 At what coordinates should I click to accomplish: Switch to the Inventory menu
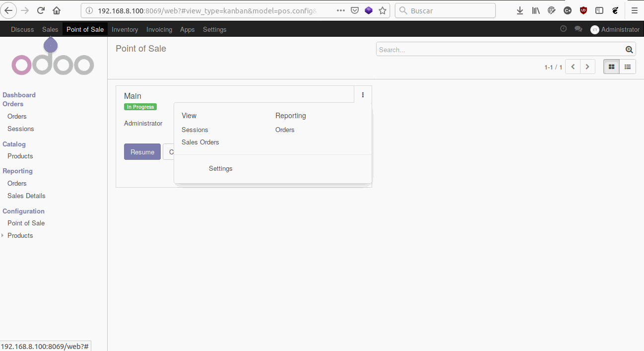(x=125, y=29)
